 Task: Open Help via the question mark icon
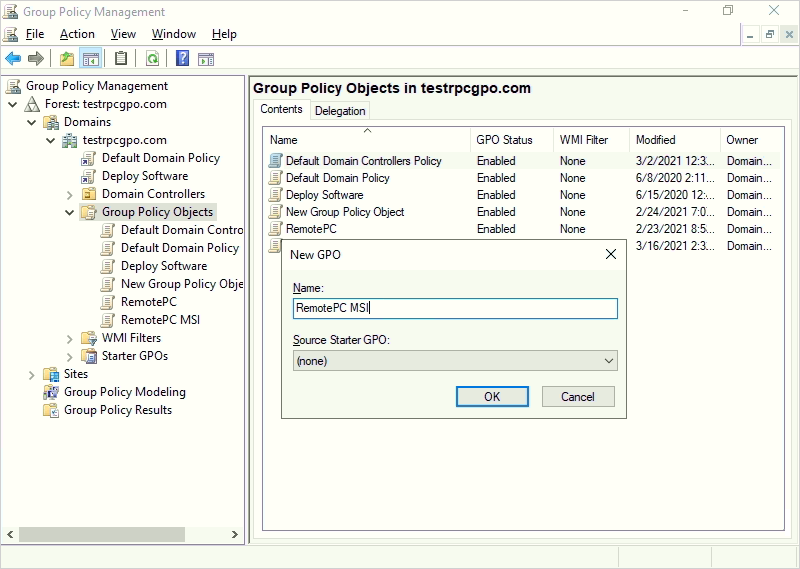click(183, 59)
